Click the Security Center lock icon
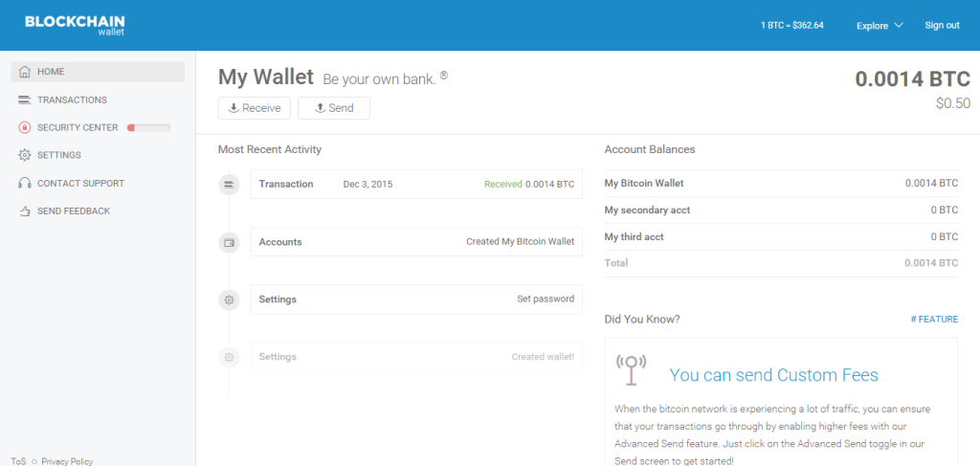980x466 pixels. 24,127
